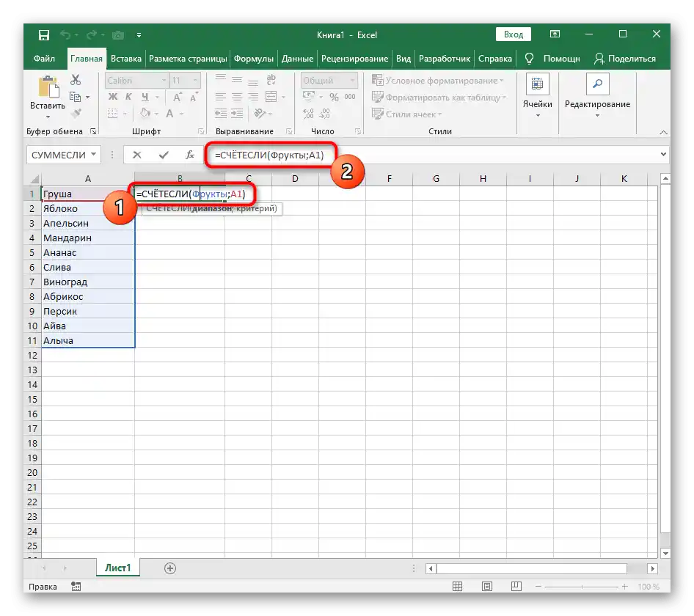
Task: Click the merge cells icon
Action: coord(271,97)
